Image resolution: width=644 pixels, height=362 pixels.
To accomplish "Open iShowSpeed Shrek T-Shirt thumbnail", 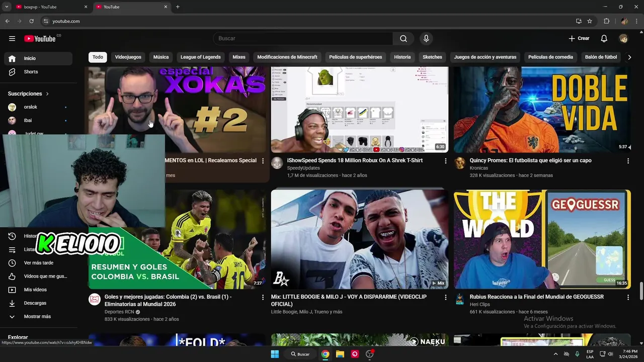I will pyautogui.click(x=359, y=110).
